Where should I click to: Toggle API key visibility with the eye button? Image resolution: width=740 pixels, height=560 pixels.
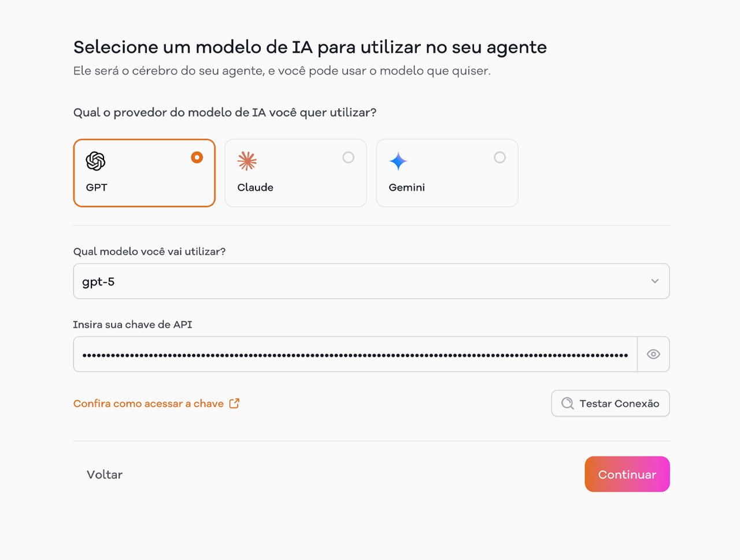pyautogui.click(x=653, y=354)
